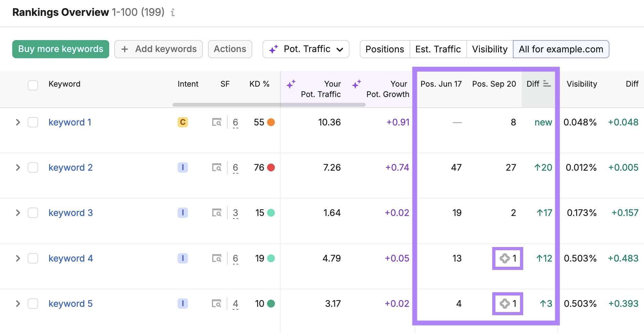This screenshot has height=333, width=644.
Task: Click the sort icon in the Diff column header
Action: click(x=546, y=84)
